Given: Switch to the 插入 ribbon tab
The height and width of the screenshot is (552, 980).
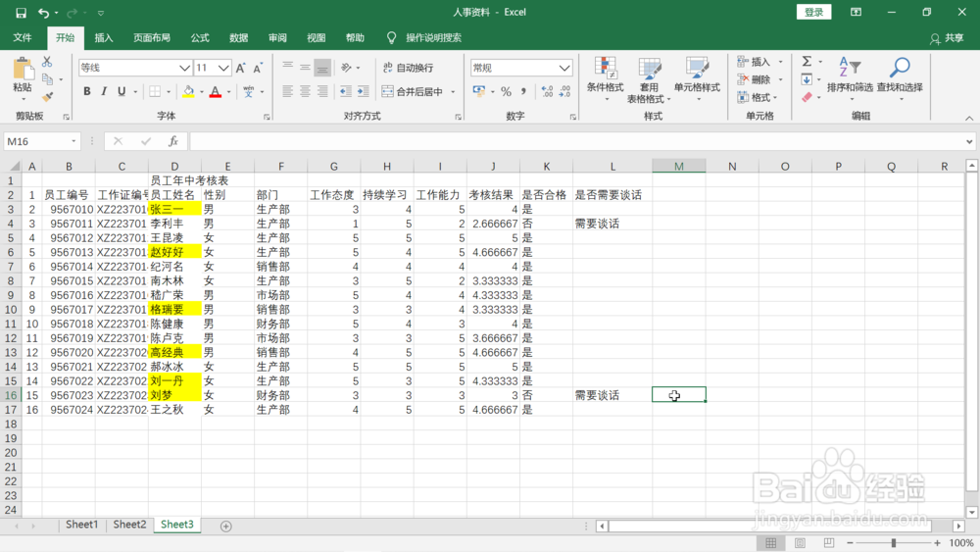Looking at the screenshot, I should (x=104, y=37).
